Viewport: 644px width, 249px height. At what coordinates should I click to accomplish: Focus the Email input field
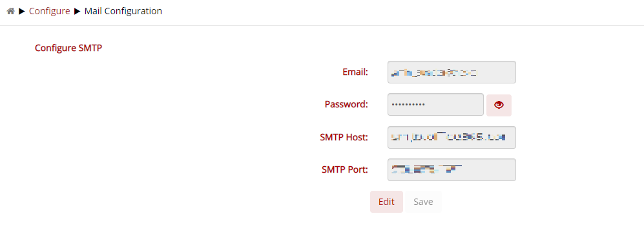point(452,72)
